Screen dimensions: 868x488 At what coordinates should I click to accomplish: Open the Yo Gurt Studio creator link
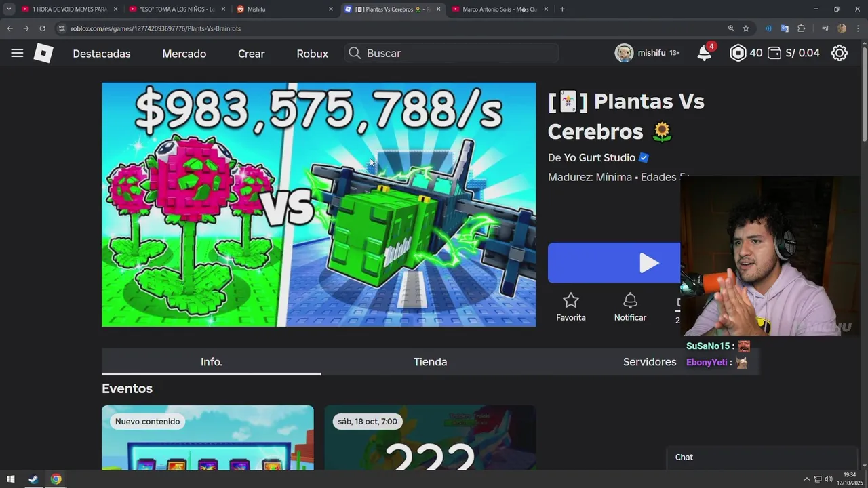click(599, 157)
